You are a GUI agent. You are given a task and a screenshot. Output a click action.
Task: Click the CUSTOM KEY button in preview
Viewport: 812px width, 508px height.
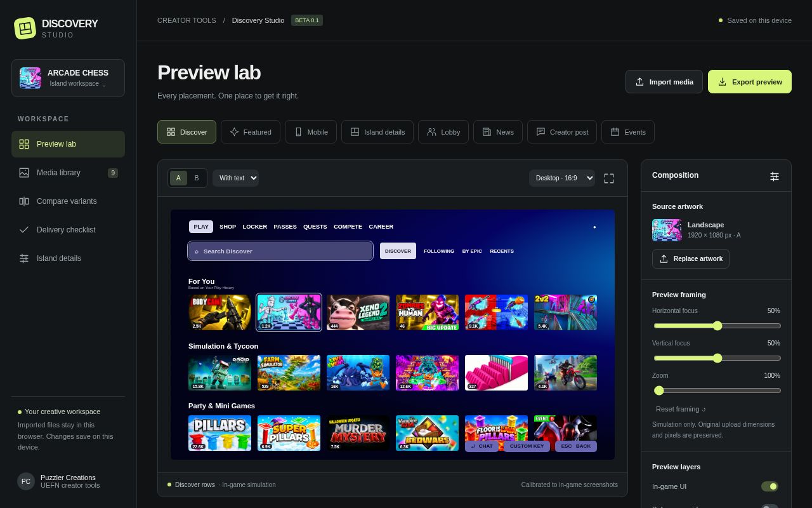527,446
